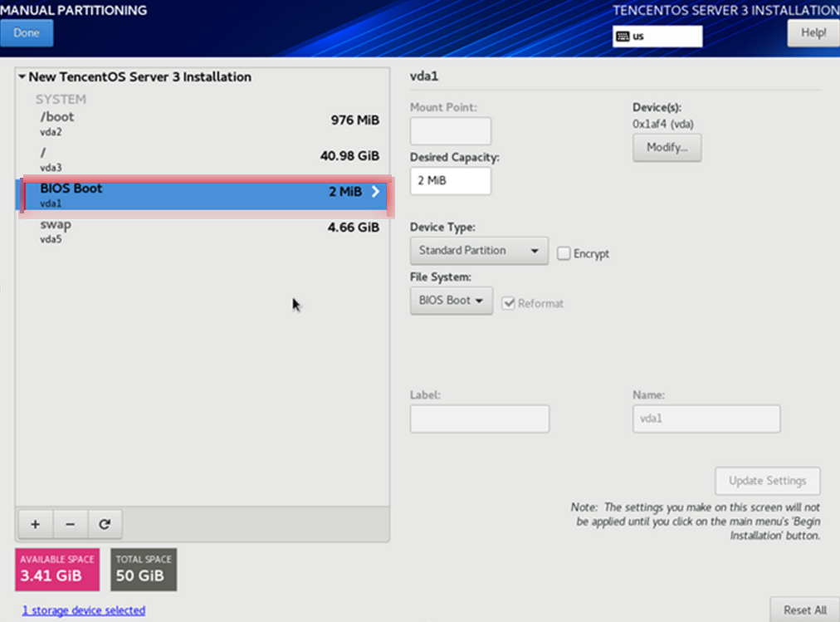Click the chevron arrow on BIOS Boot row
This screenshot has width=840, height=622.
pyautogui.click(x=375, y=191)
